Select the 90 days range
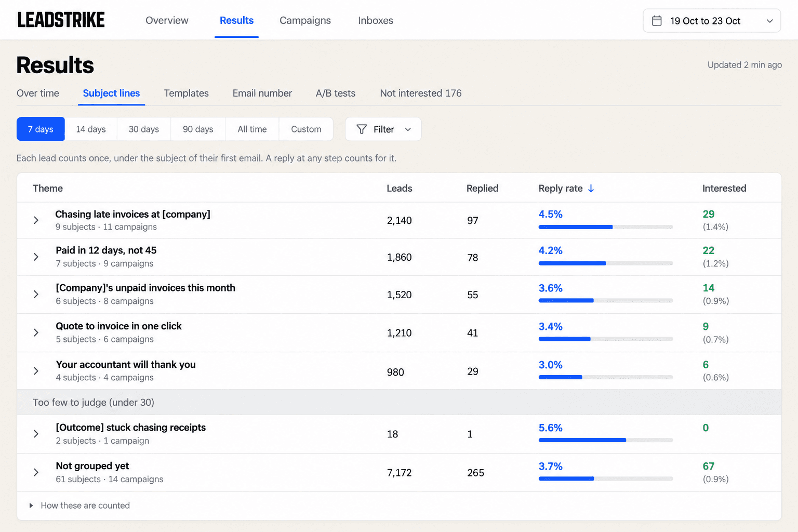Screen dimensions: 798x532 click(x=198, y=129)
